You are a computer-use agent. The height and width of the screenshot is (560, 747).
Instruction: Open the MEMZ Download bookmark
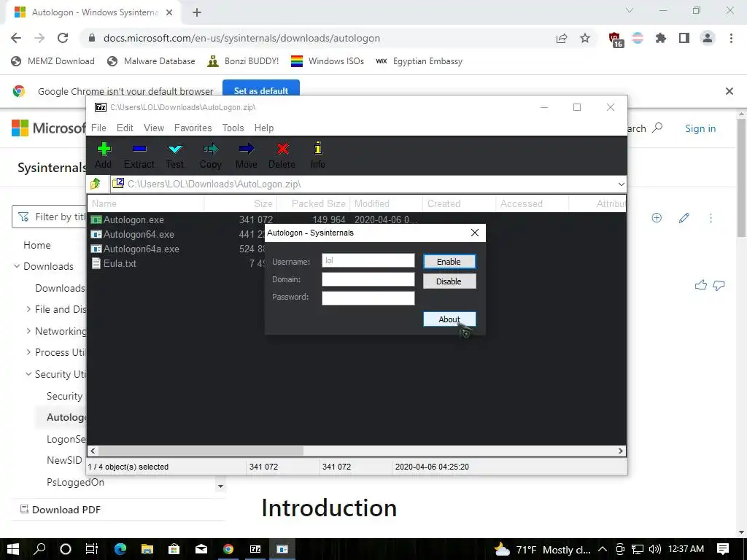pos(53,61)
